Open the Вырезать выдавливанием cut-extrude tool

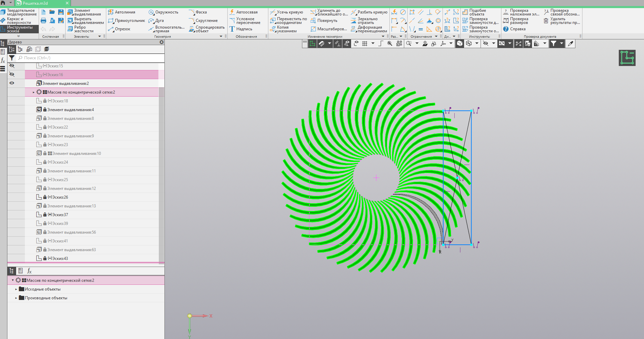coord(85,21)
